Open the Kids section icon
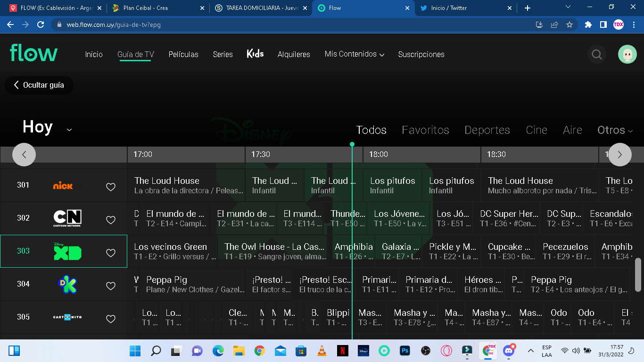This screenshot has width=644, height=362. [255, 54]
